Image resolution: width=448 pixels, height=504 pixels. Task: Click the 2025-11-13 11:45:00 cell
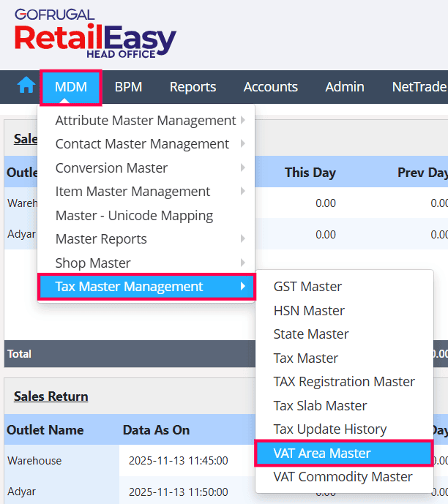click(179, 461)
